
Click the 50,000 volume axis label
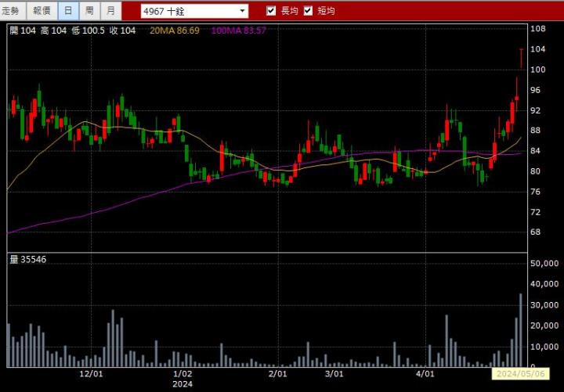[544, 264]
